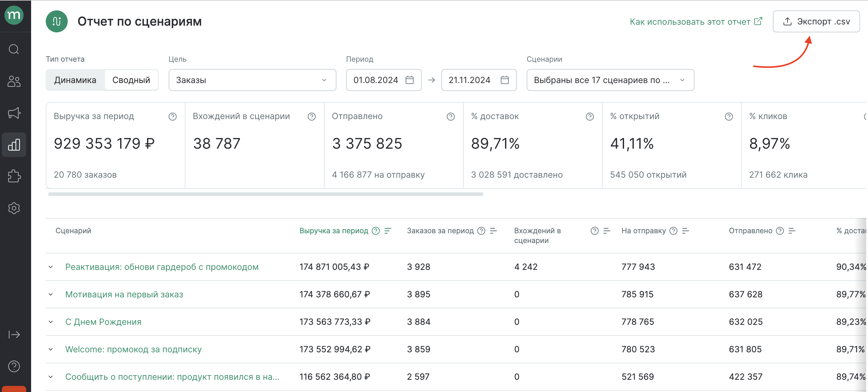Show help for % открытий card
The height and width of the screenshot is (392, 868).
(729, 117)
